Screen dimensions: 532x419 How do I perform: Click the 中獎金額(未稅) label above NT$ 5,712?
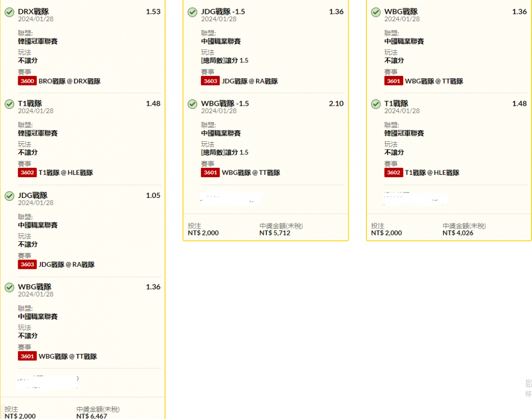click(281, 226)
